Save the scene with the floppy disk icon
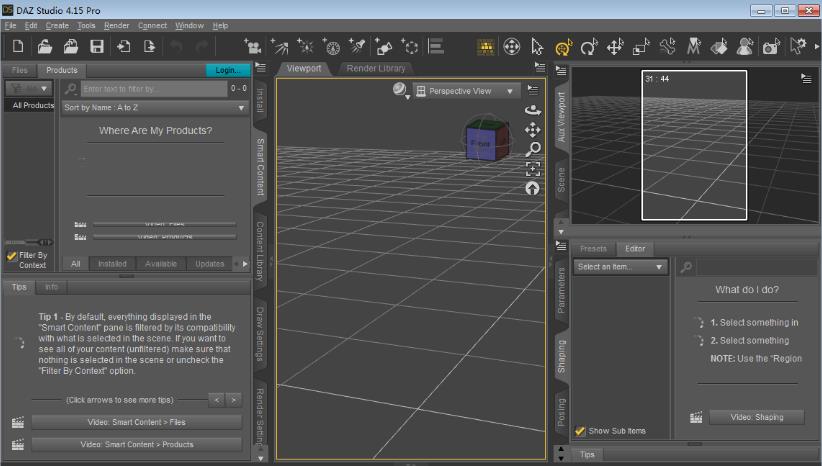Screen dimensions: 822x466 click(x=97, y=47)
